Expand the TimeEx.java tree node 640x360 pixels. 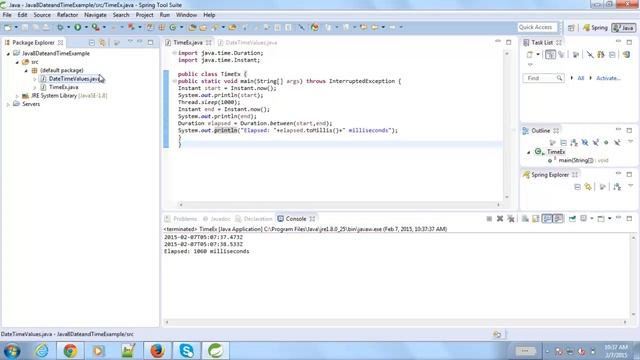35,87
